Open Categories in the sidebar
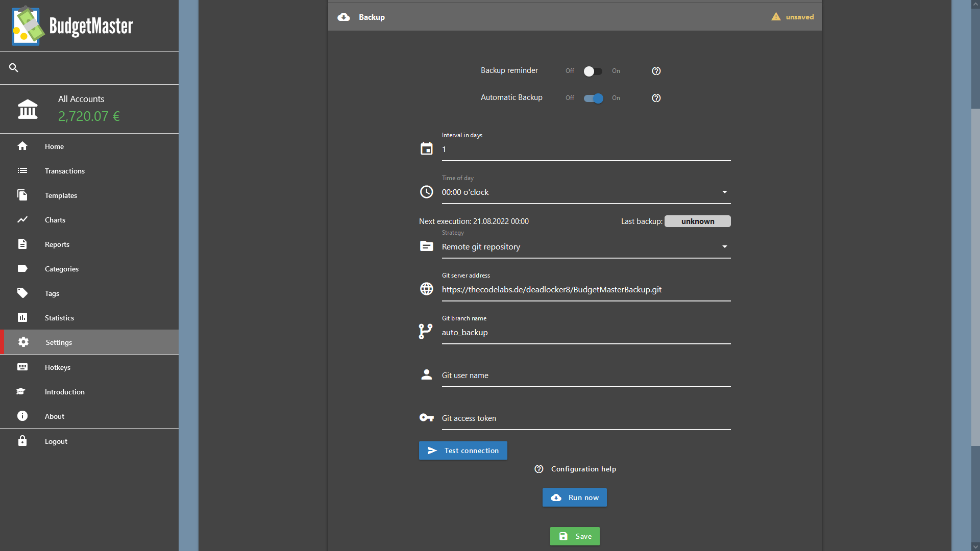 coord(89,268)
